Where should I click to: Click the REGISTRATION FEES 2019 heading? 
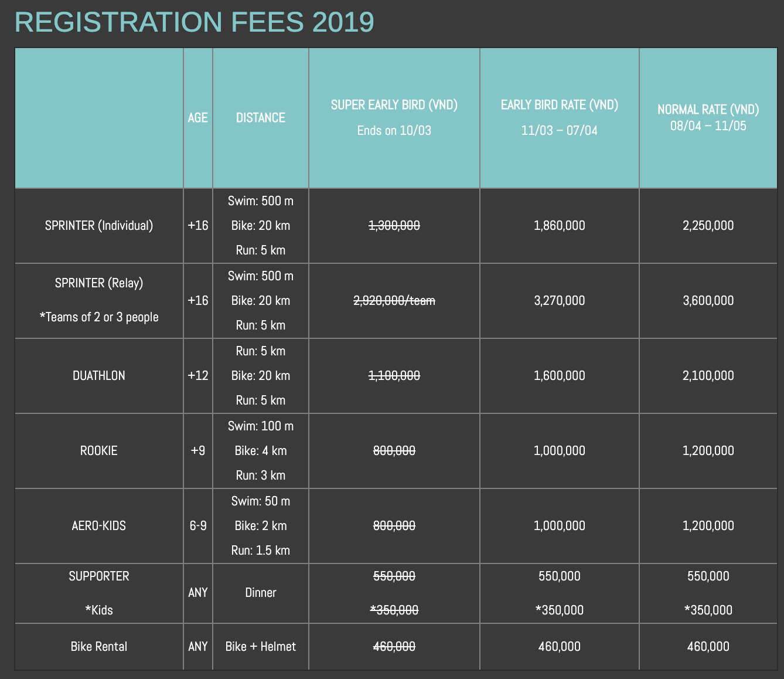(194, 22)
